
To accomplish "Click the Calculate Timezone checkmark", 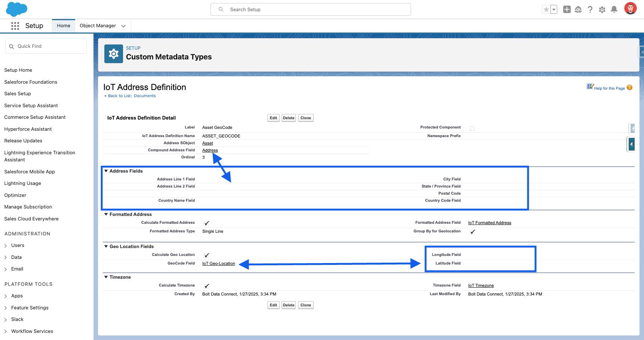I will click(207, 286).
